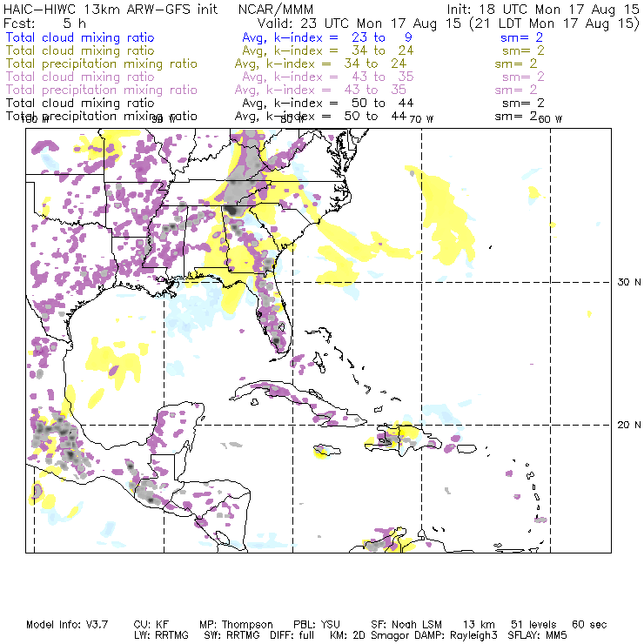Click the olive 'k-index = 34 to 24' cloud row
Image resolution: width=644 pixels, height=644 pixels.
point(344,50)
